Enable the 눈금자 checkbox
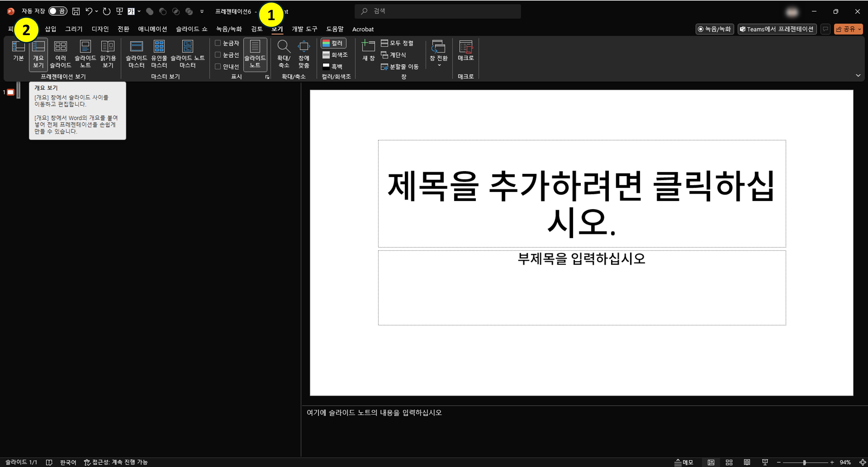This screenshot has height=467, width=868. pos(218,43)
